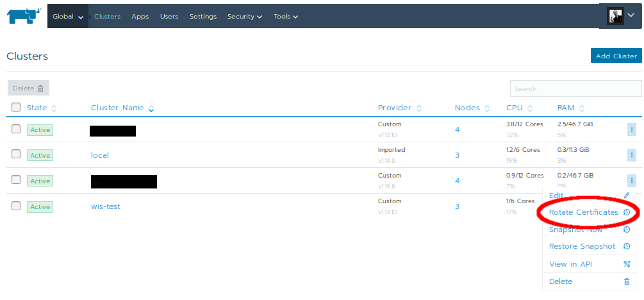Expand the Tools dropdown menu
This screenshot has width=644, height=300.
(x=285, y=17)
